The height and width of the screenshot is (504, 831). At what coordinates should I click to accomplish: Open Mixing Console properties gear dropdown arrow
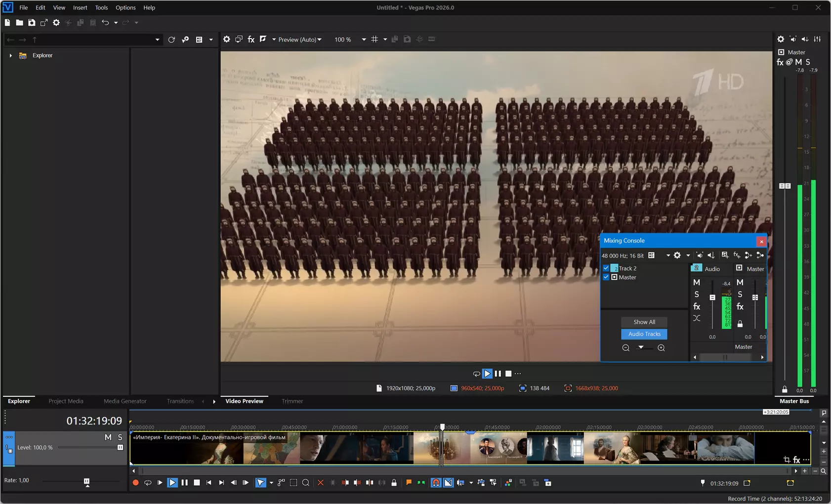click(688, 255)
